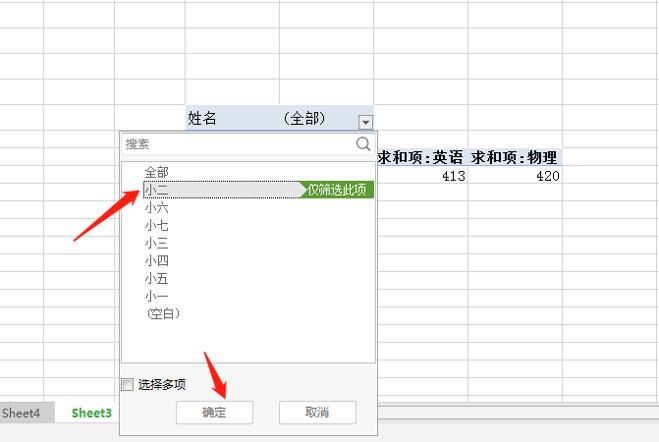Image resolution: width=659 pixels, height=442 pixels.
Task: Switch to the Sheet3 tab
Action: click(92, 413)
